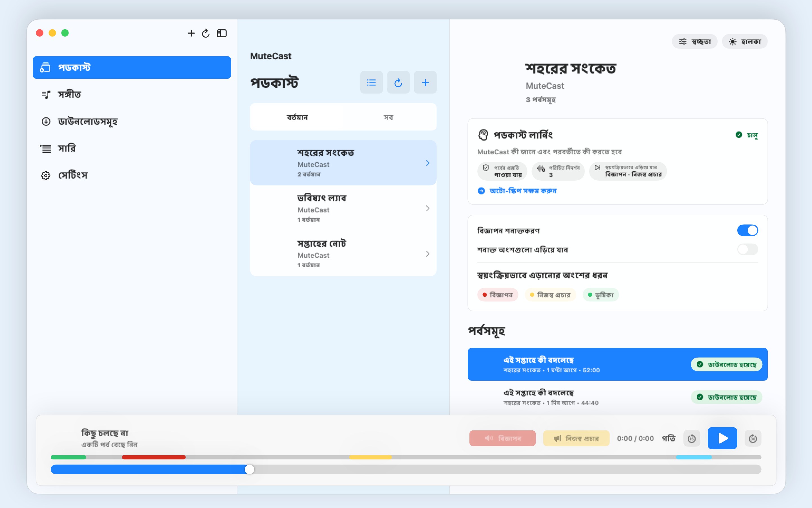Toggle the sidebar panel icon
812x508 pixels.
[221, 33]
